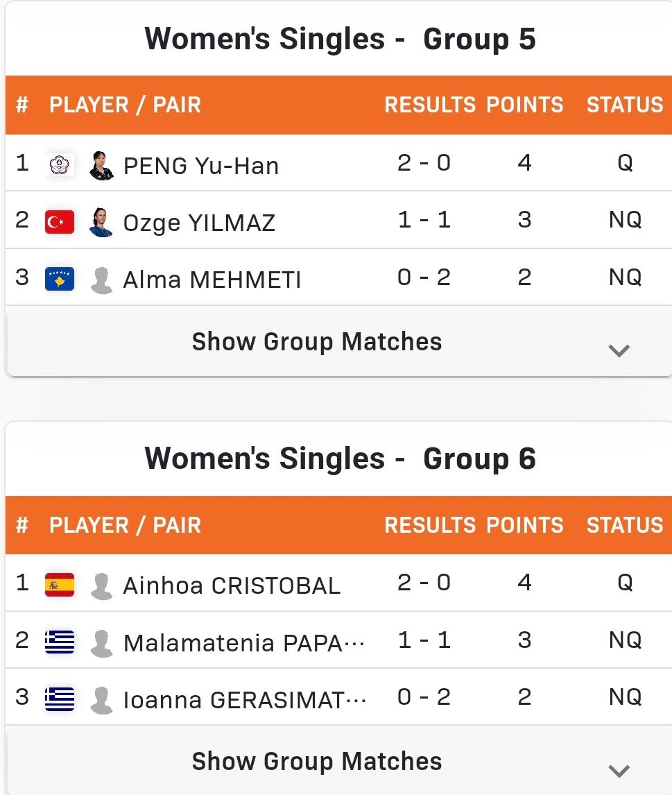Open PENG Yu-Han player name link
672x795 pixels.
(201, 166)
